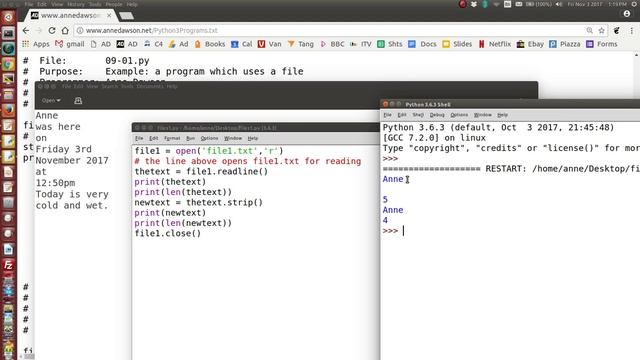Viewport: 640px width, 360px height.
Task: Open Debug menu in Python Shell window
Action: tap(437, 115)
